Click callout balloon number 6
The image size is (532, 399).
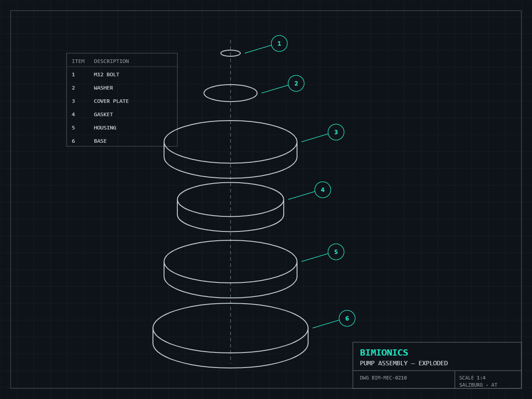click(347, 318)
